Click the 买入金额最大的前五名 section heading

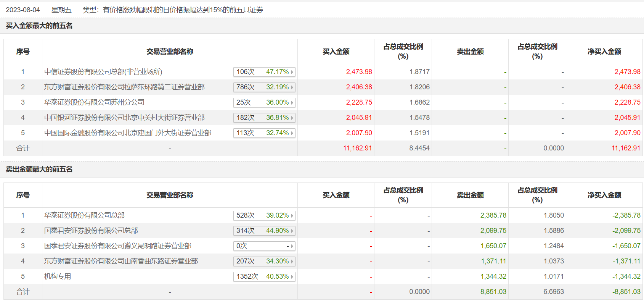tap(39, 26)
